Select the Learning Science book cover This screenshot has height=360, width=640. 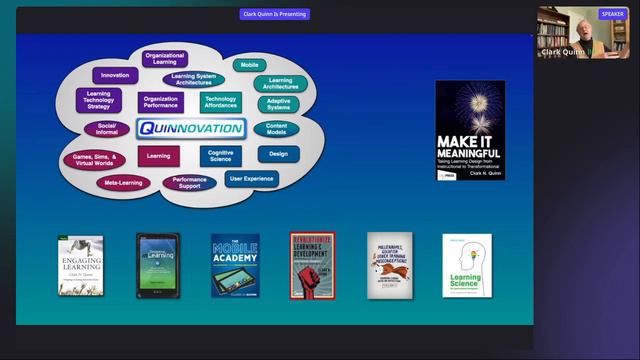(467, 266)
